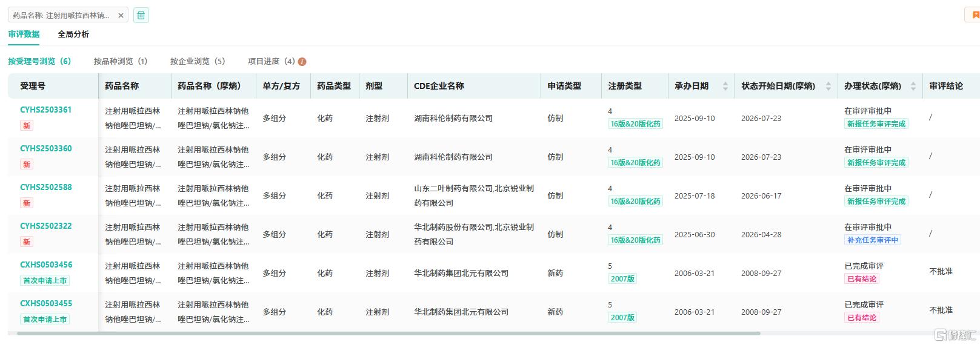Image resolution: width=980 pixels, height=345 pixels.
Task: Open the 按品种浏览 (1) view
Action: point(121,61)
